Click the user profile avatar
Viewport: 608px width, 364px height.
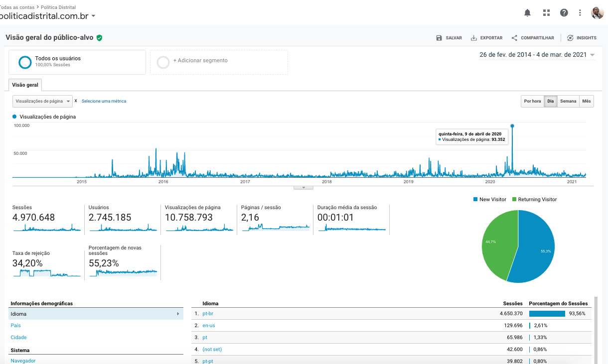click(597, 13)
